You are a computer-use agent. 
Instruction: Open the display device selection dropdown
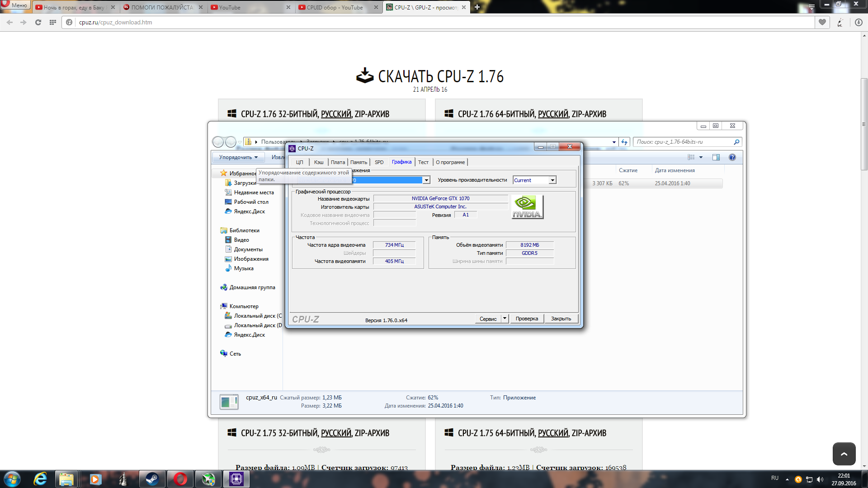point(426,180)
